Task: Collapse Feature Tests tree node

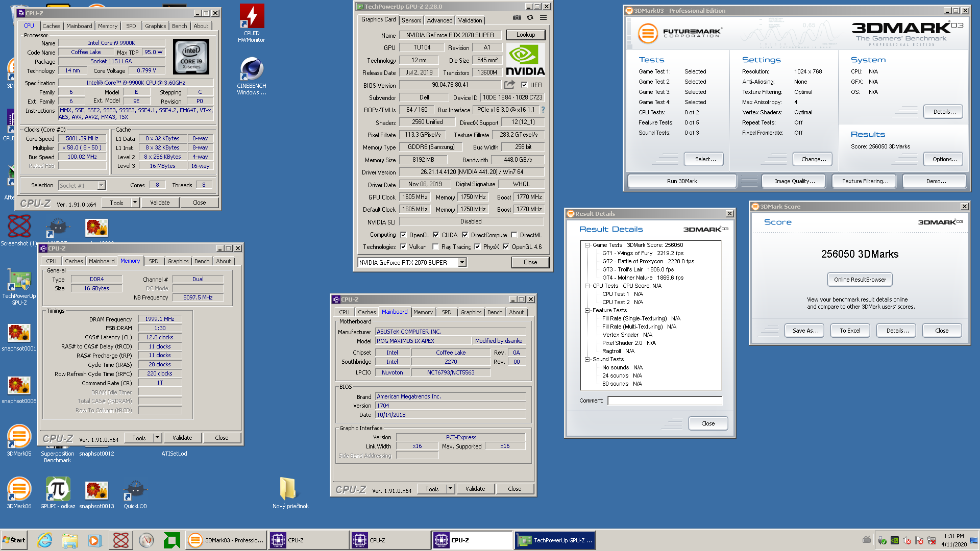Action: (x=587, y=311)
